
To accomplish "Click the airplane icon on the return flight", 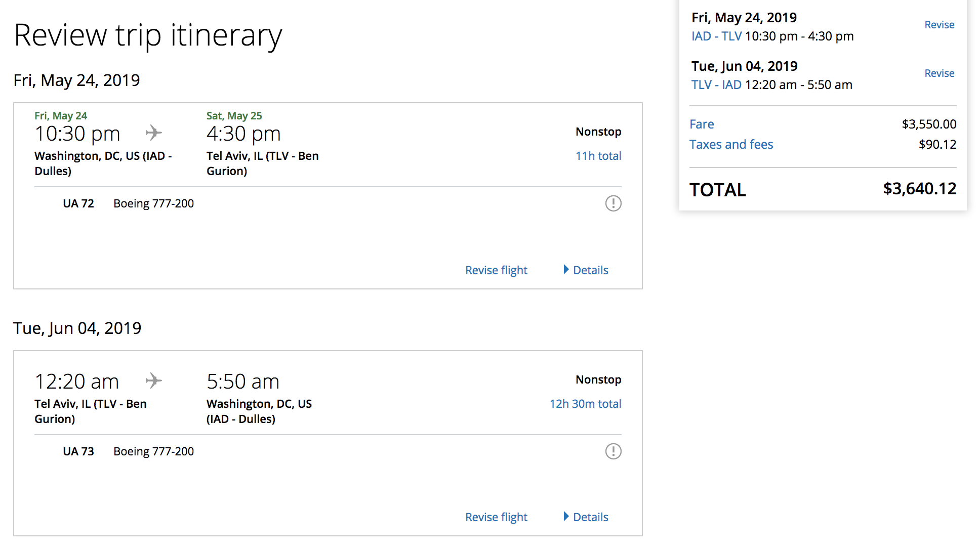I will 154,381.
